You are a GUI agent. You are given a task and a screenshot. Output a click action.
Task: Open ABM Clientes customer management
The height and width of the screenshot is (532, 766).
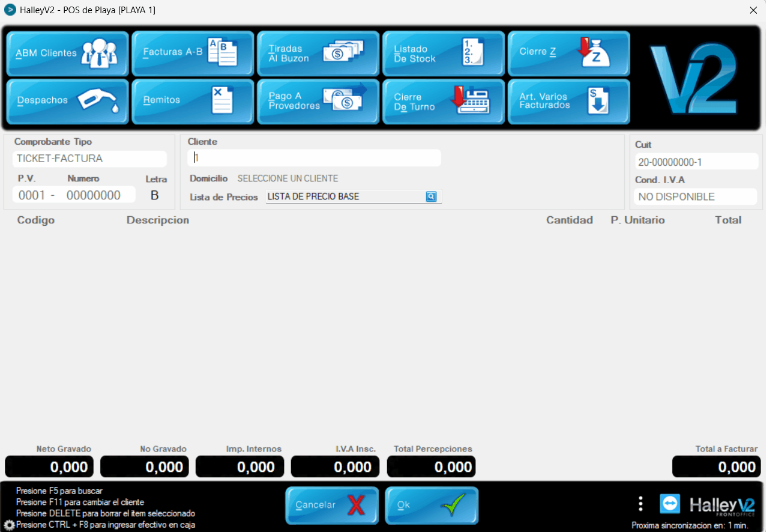coord(68,53)
